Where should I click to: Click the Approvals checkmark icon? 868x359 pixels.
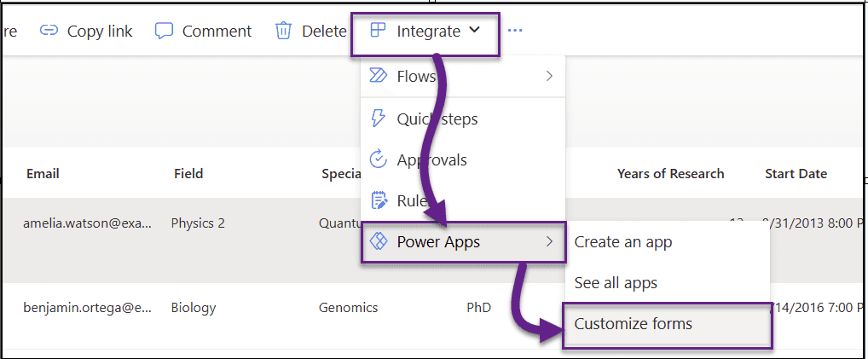tap(378, 159)
